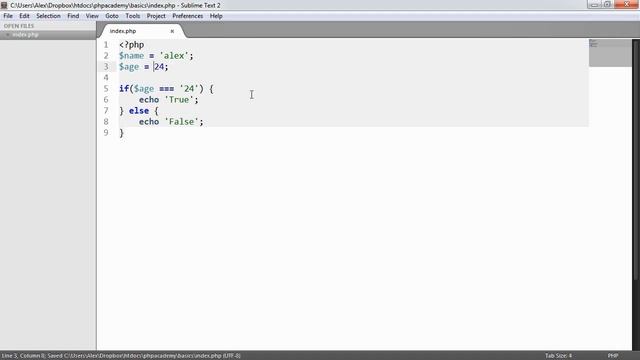Image resolution: width=640 pixels, height=360 pixels.
Task: Open the Tools menu
Action: pyautogui.click(x=133, y=16)
